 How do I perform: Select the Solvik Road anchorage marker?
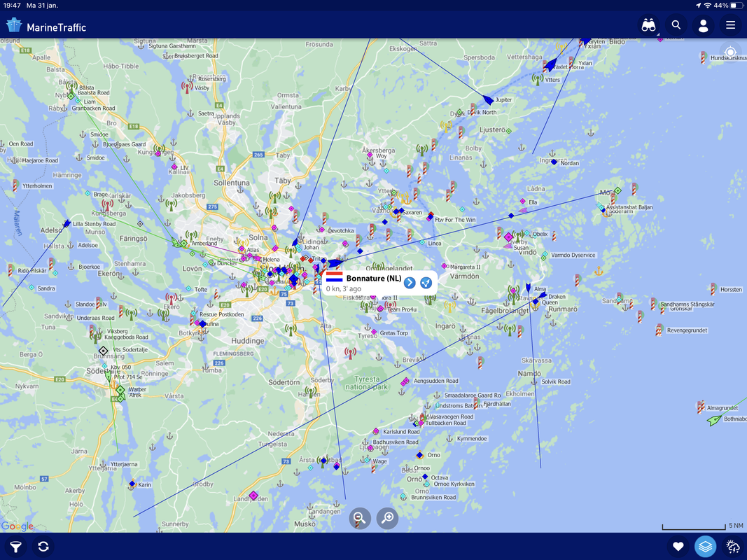click(535, 381)
